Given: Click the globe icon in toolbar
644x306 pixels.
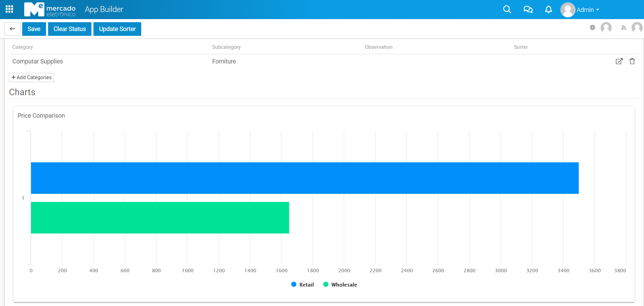Looking at the screenshot, I should coord(592,28).
